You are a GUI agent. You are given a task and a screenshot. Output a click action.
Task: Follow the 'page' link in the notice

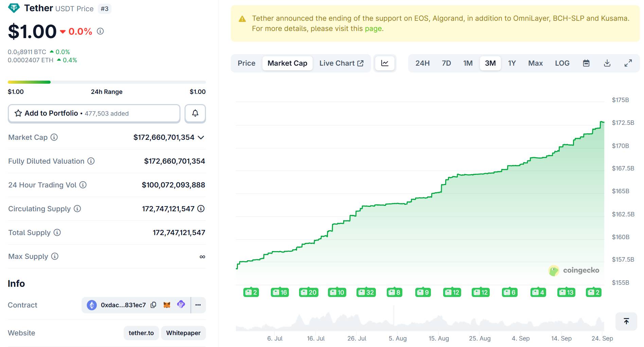[373, 29]
